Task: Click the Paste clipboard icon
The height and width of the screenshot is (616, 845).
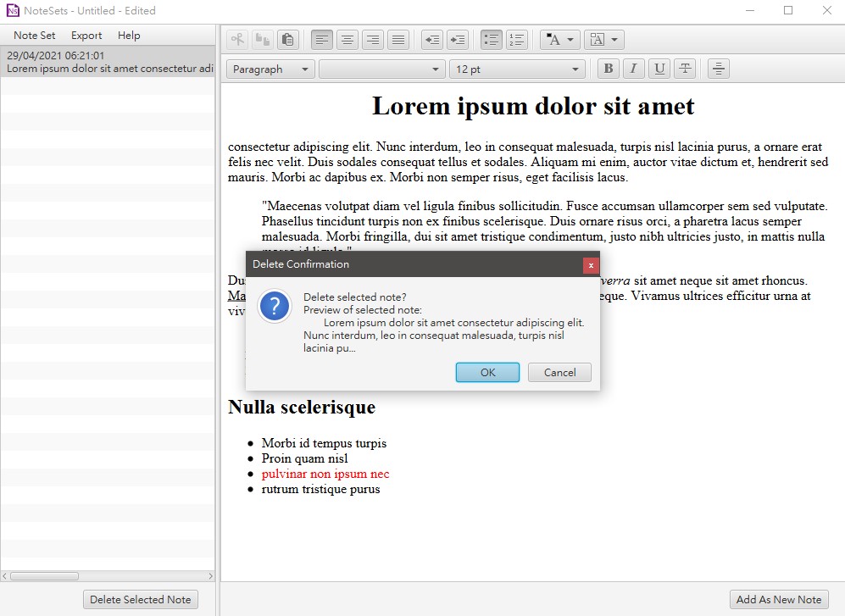Action: coord(288,40)
